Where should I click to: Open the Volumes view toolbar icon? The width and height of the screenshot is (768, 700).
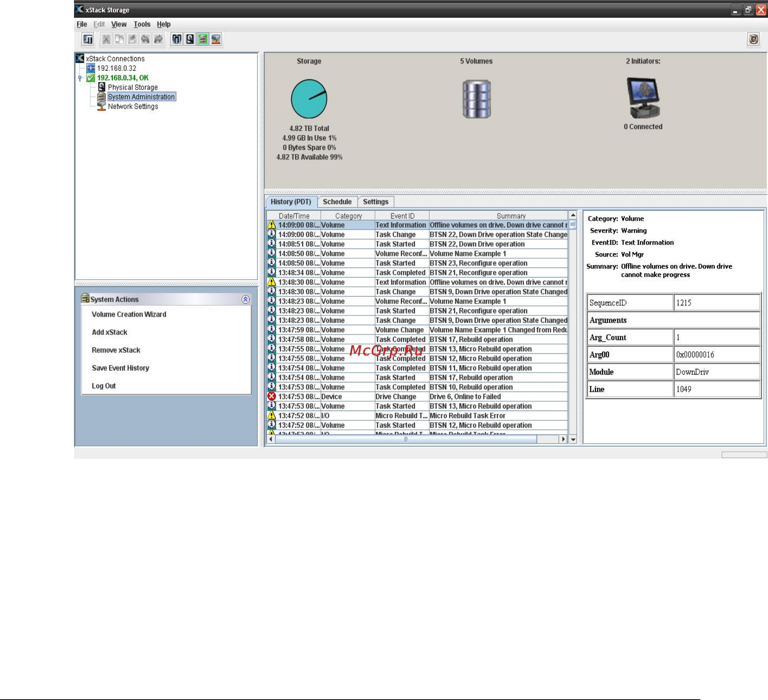tap(177, 39)
